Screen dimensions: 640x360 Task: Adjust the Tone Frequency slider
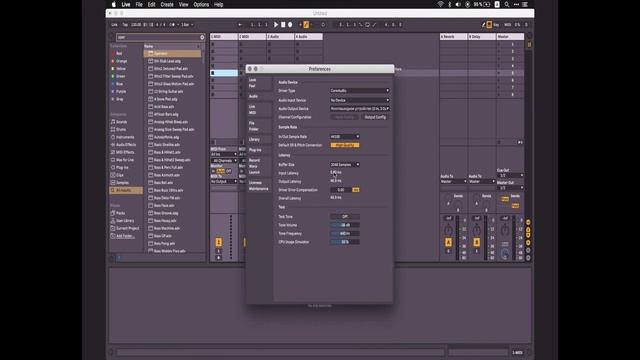tap(345, 233)
